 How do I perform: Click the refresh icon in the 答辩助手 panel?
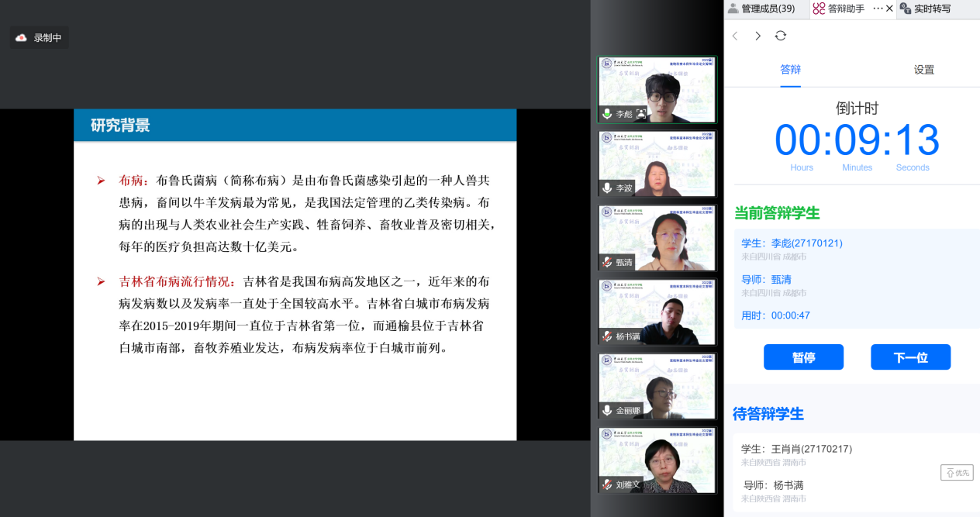click(780, 36)
